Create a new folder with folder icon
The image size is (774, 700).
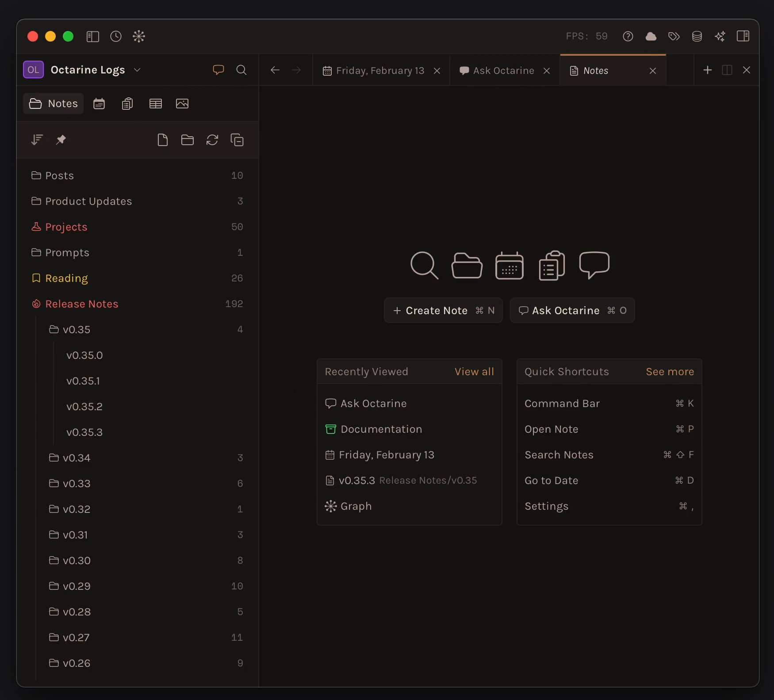click(x=188, y=140)
